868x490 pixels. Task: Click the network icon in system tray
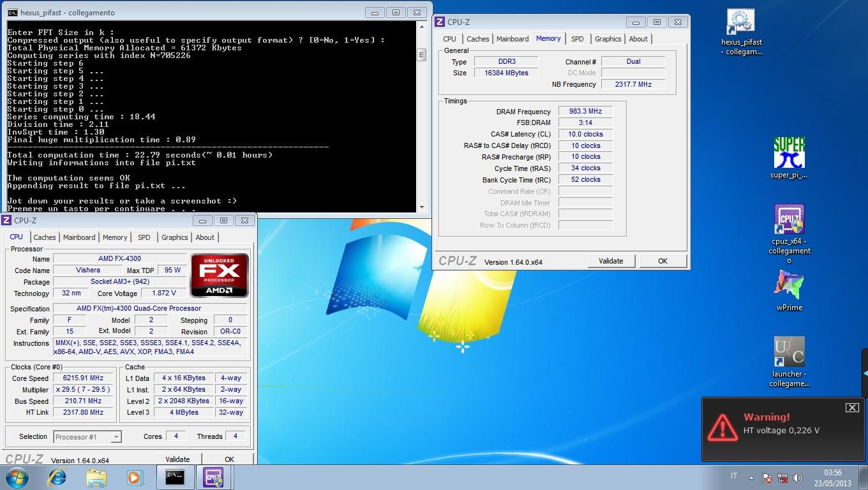click(x=782, y=478)
